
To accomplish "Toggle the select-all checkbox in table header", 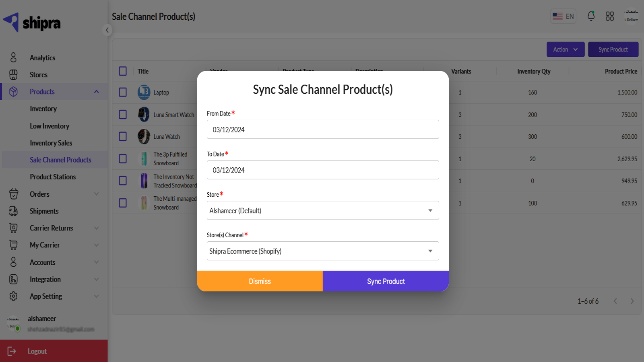I will (x=123, y=71).
